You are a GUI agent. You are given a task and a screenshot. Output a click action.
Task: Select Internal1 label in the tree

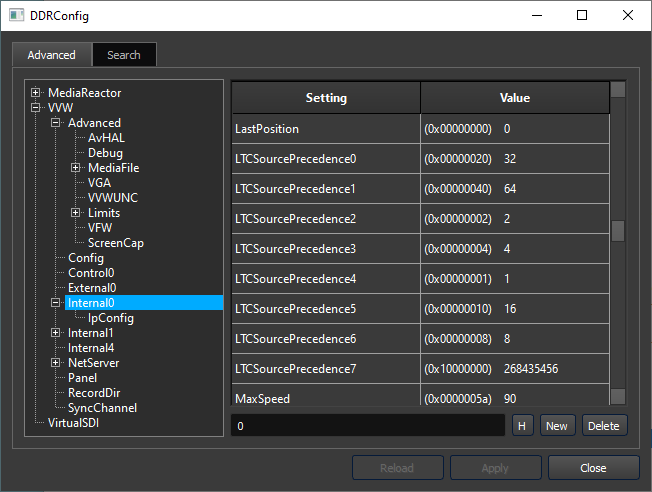pos(91,333)
